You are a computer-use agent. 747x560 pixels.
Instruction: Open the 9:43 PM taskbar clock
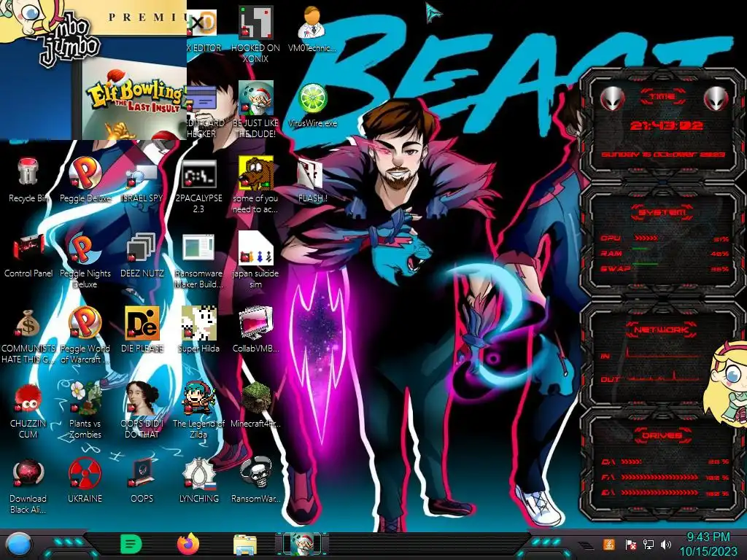coord(708,544)
